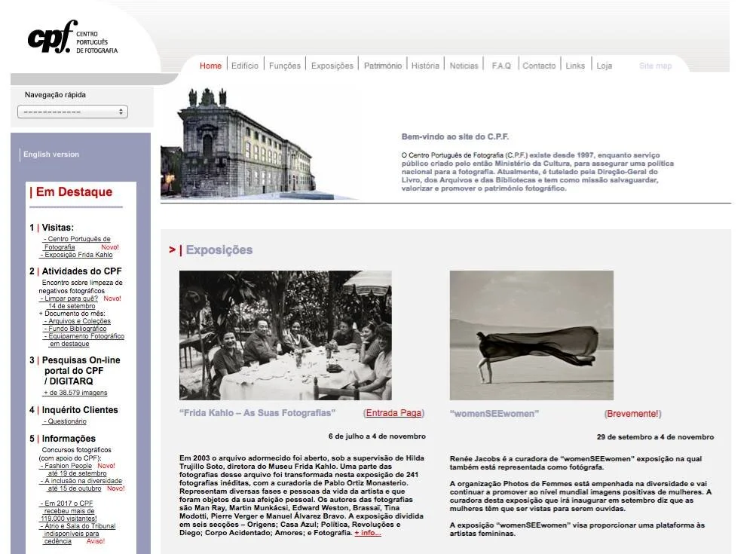Click the '14 de setembro' link
Viewport: 756px width, 554px height.
tap(72, 306)
